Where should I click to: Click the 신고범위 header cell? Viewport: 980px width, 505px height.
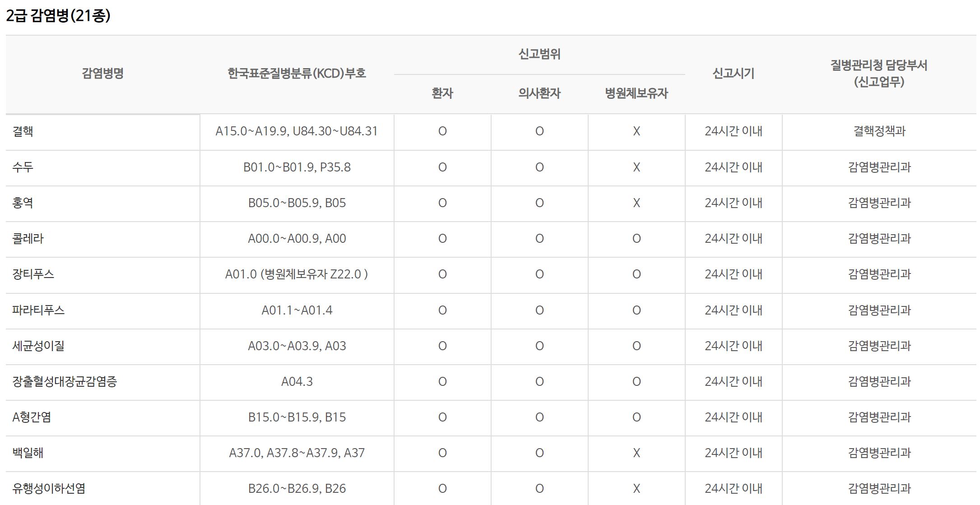coord(539,54)
